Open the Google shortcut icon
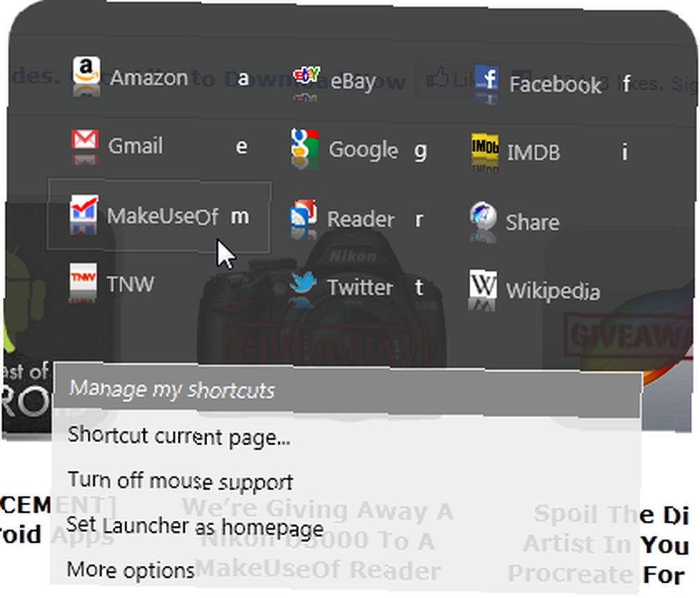The width and height of the screenshot is (700, 598). [x=304, y=143]
